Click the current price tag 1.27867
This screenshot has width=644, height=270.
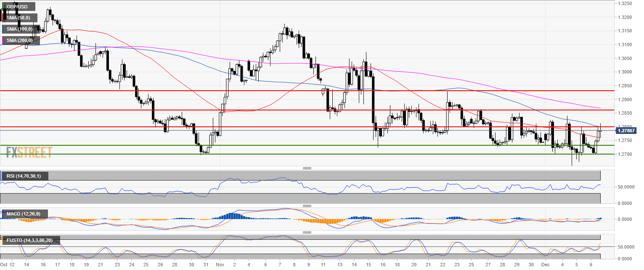[x=627, y=131]
